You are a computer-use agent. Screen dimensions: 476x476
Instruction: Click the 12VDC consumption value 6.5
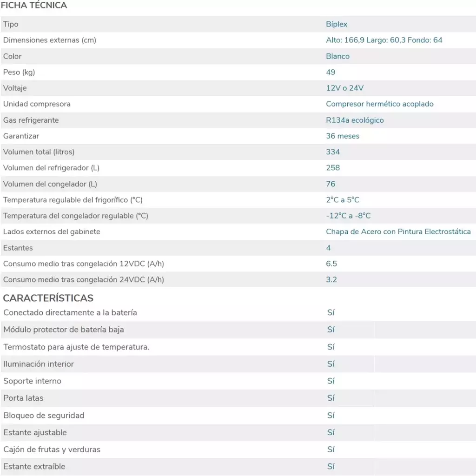(x=331, y=264)
